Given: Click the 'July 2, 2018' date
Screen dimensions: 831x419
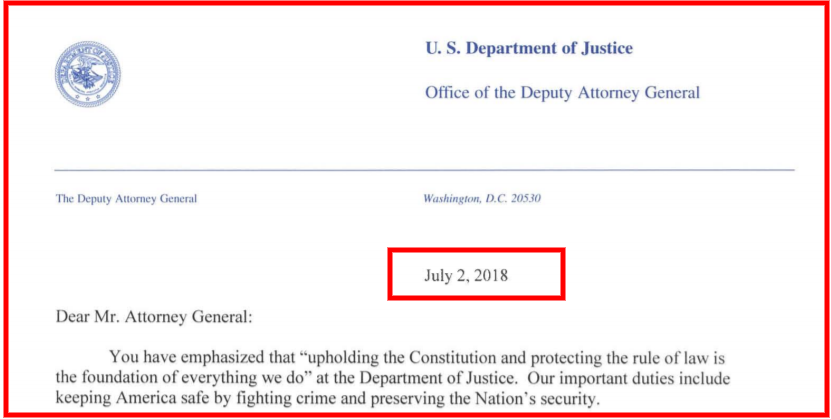Looking at the screenshot, I should pyautogui.click(x=466, y=275).
